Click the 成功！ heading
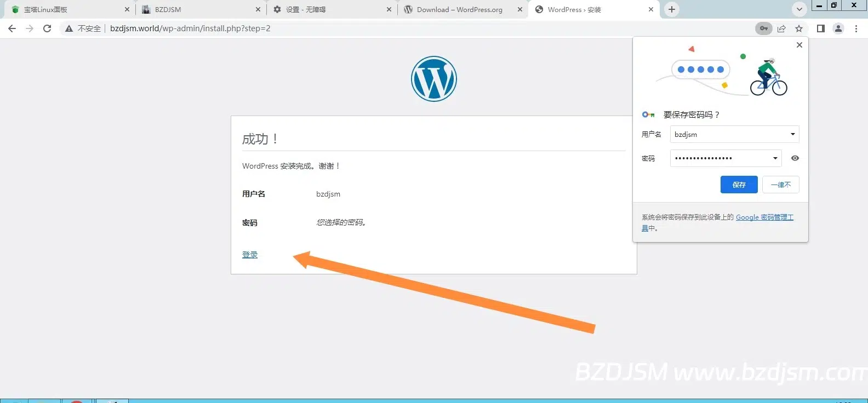Viewport: 868px width, 403px height. tap(260, 139)
